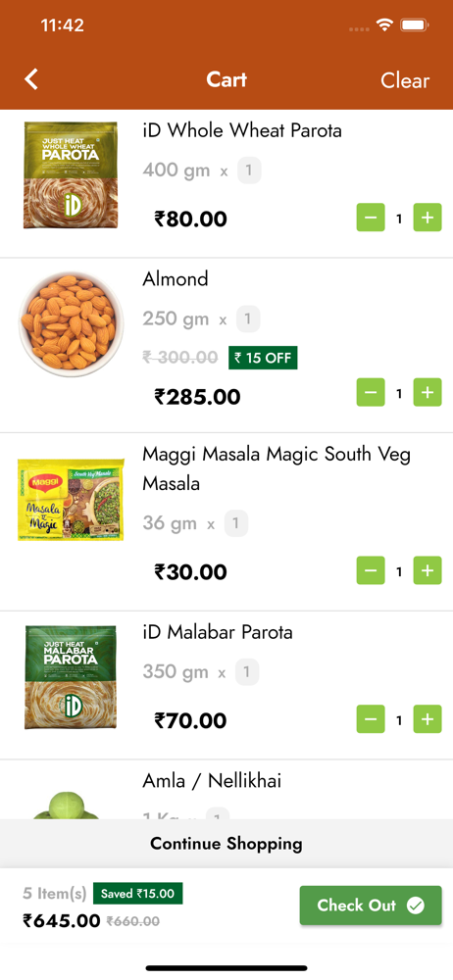The height and width of the screenshot is (980, 453).
Task: Increase Maggi Masala Magic quantity
Action: tap(428, 570)
